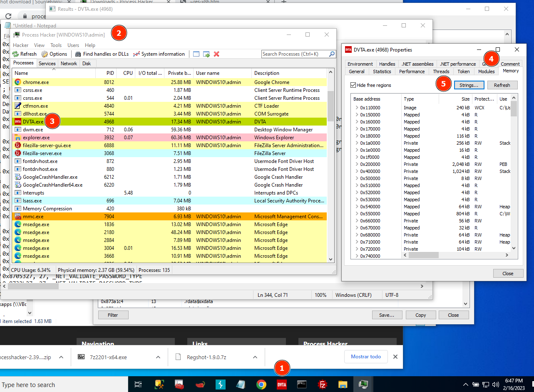The height and width of the screenshot is (392, 534).
Task: Expand memory region 0x110000
Action: [357, 108]
